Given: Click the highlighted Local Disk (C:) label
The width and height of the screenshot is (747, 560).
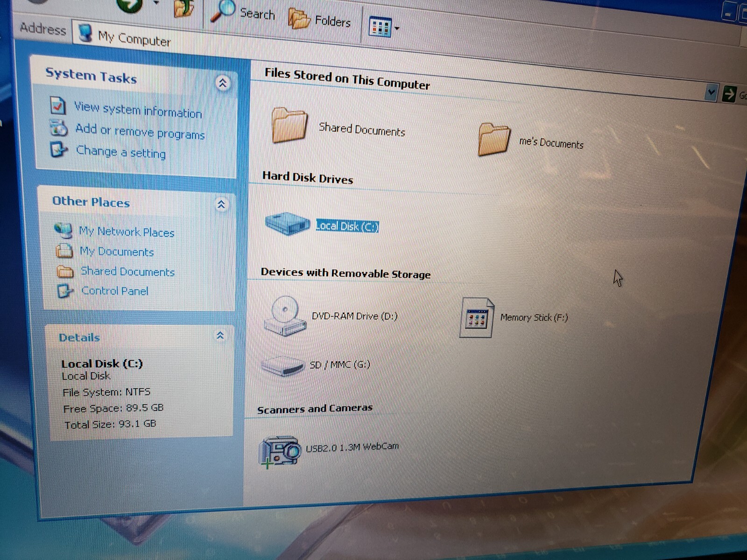Looking at the screenshot, I should pyautogui.click(x=347, y=226).
